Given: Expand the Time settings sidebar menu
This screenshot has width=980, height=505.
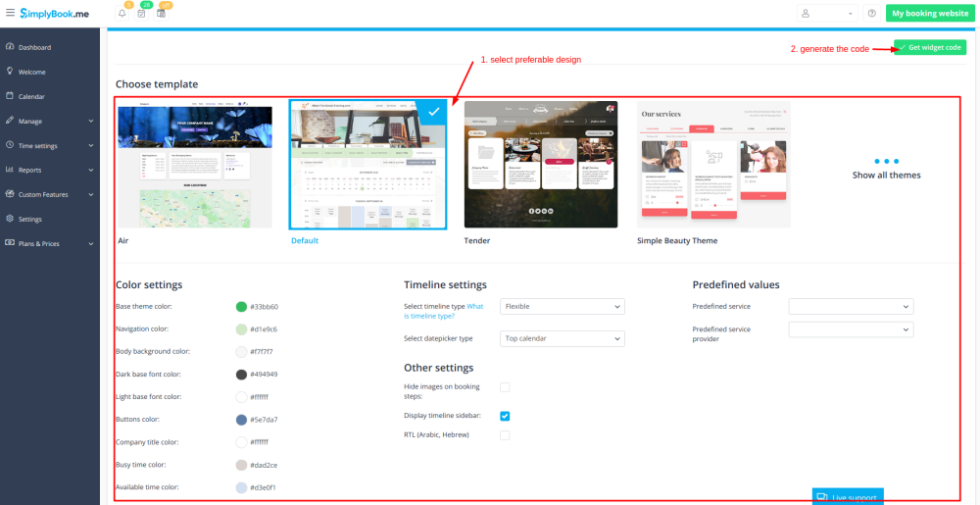Looking at the screenshot, I should [x=49, y=145].
